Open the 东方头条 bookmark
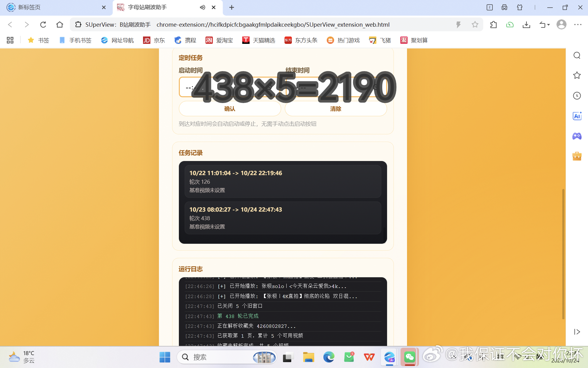 tap(301, 40)
